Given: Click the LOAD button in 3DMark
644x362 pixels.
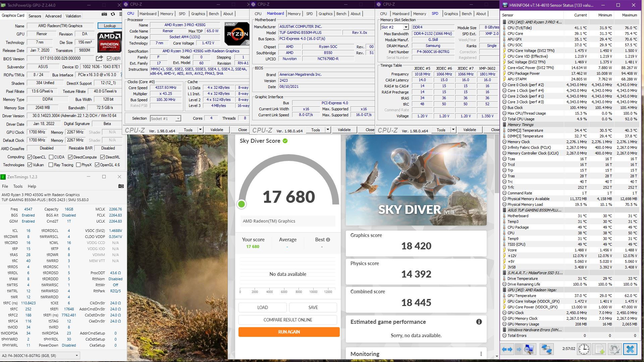Looking at the screenshot, I should click(263, 307).
